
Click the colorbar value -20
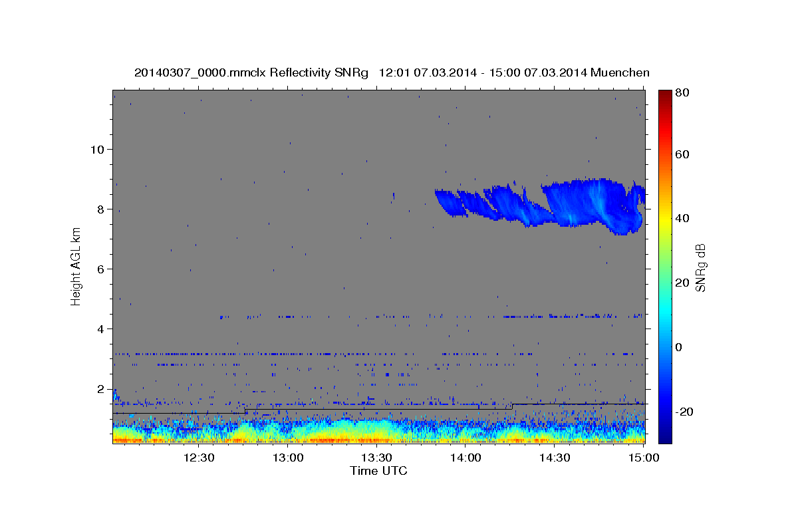pos(686,412)
